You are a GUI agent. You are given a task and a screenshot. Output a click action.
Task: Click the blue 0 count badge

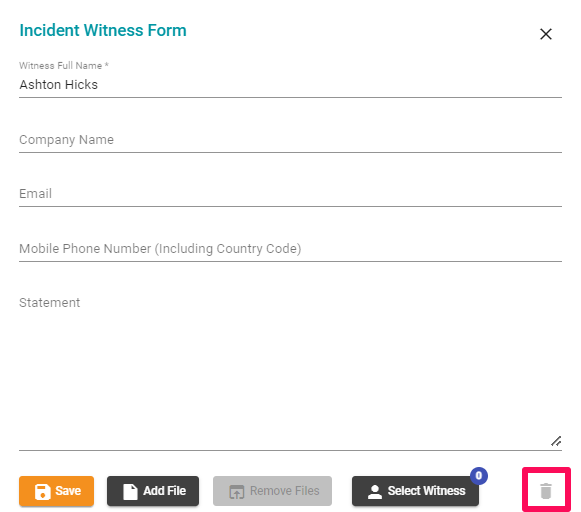(x=479, y=476)
